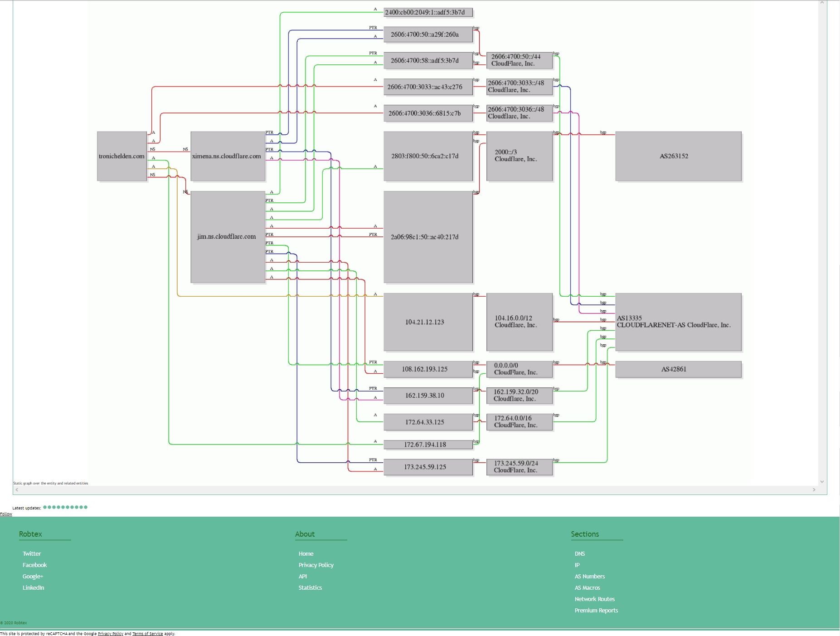Image resolution: width=840 pixels, height=636 pixels.
Task: Go to Home in the About section
Action: click(x=306, y=554)
